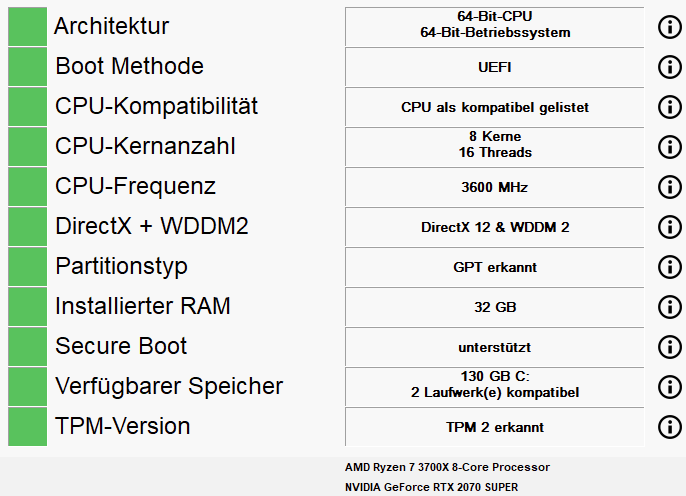Select the 'TPM 2 erkannt' result box
The image size is (686, 496).
[x=494, y=427]
